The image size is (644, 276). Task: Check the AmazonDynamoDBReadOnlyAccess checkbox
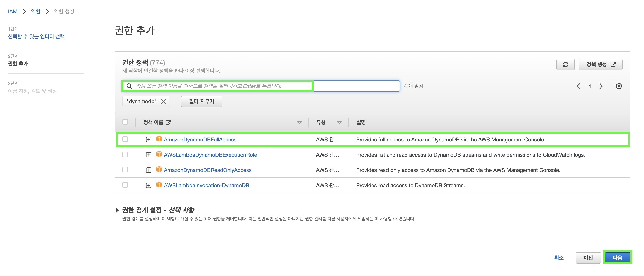tap(125, 170)
